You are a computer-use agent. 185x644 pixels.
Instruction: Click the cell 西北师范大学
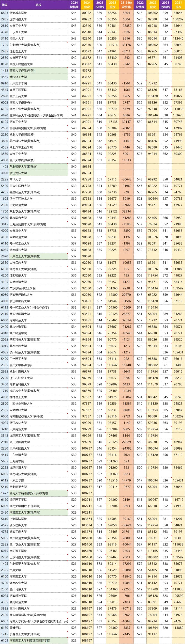click(x=38, y=487)
